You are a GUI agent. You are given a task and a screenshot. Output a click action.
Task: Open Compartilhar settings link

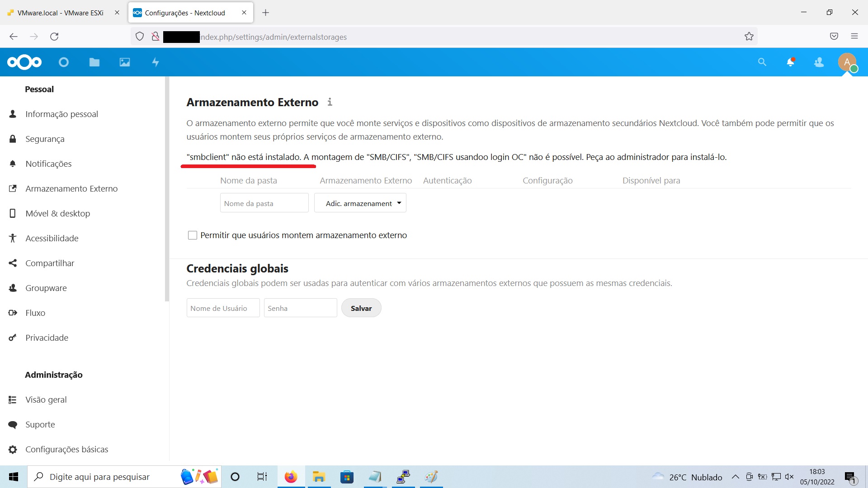(50, 263)
